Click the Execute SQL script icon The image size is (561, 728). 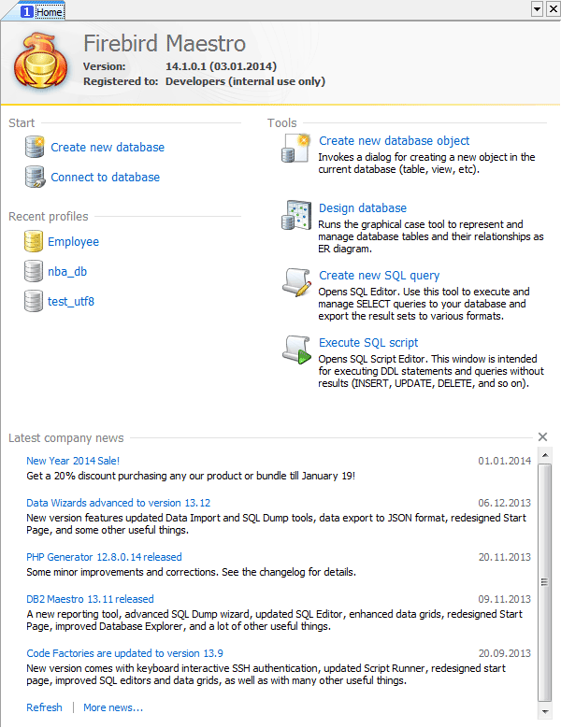[x=296, y=350]
